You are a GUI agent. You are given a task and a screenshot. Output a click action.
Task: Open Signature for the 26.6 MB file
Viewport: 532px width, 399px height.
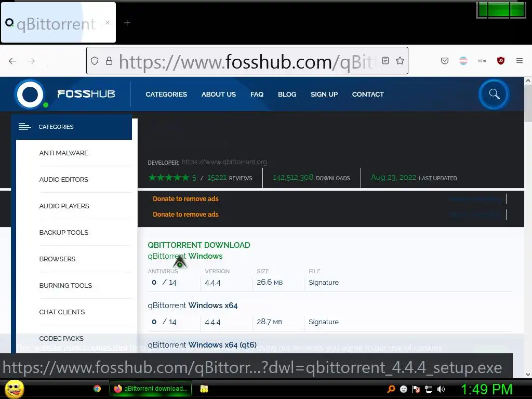323,282
